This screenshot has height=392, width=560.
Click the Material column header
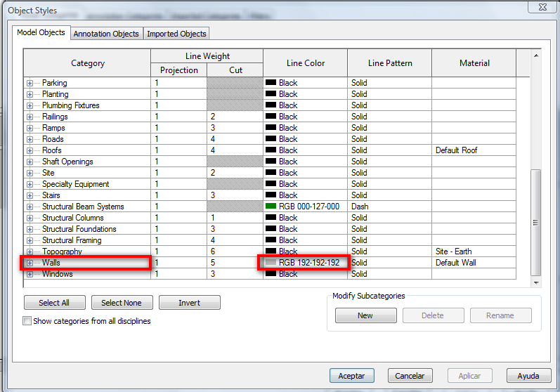pyautogui.click(x=474, y=63)
